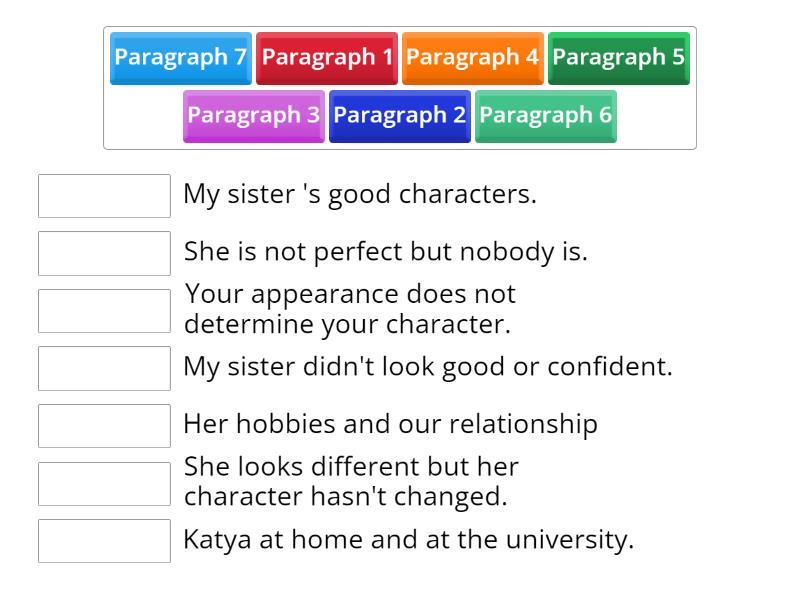Viewport: 800px width, 600px height.
Task: Click the blue Paragraph 2 tile
Action: [x=399, y=116]
